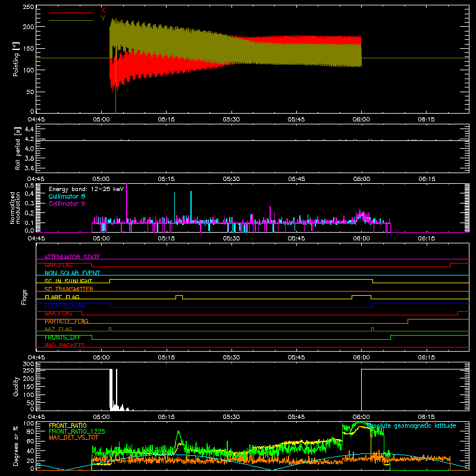Click the 0.5 tick on modulation axis
Image resolution: width=476 pixels, height=476 pixels.
(x=29, y=185)
